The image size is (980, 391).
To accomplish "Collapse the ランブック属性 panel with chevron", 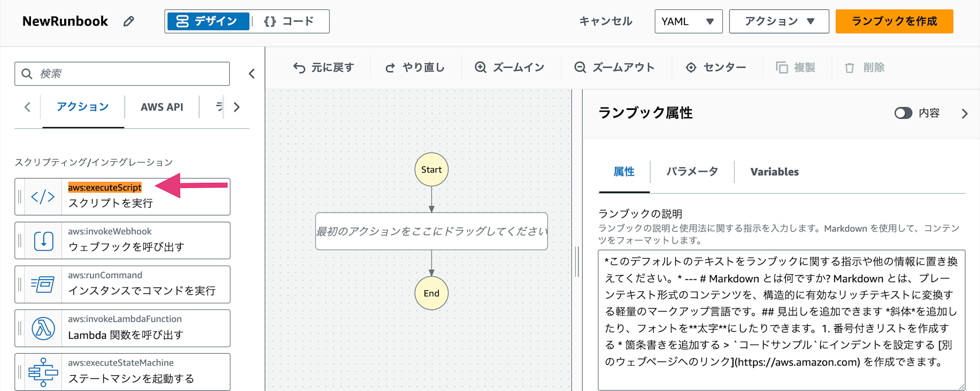I will coord(964,113).
